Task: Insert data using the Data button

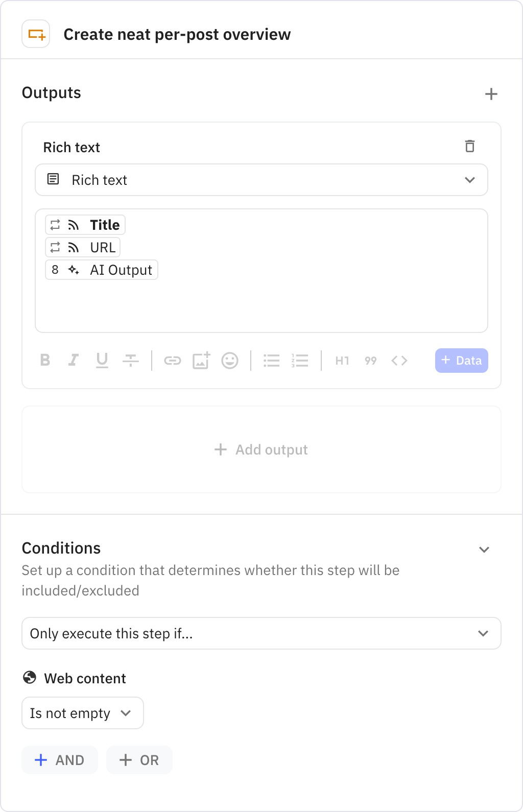Action: tap(461, 361)
